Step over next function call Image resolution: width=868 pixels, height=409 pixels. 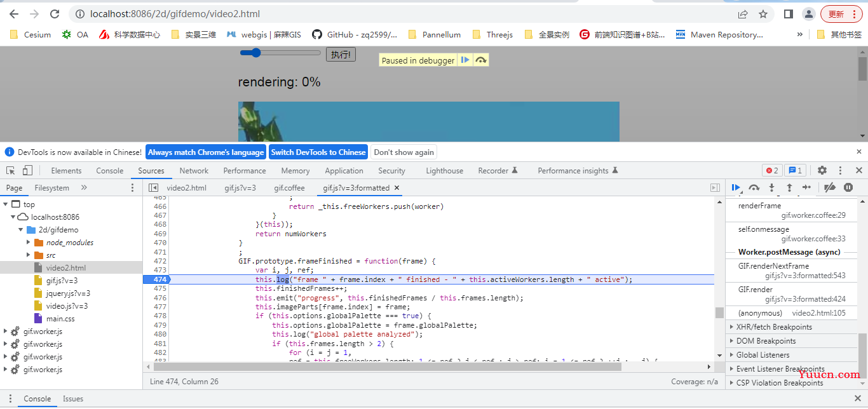[x=754, y=187]
